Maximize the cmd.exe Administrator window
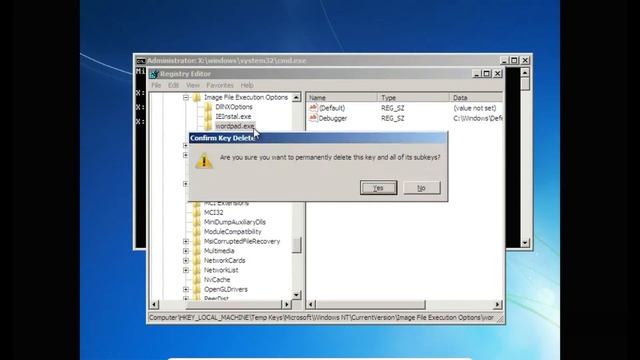 coord(514,60)
